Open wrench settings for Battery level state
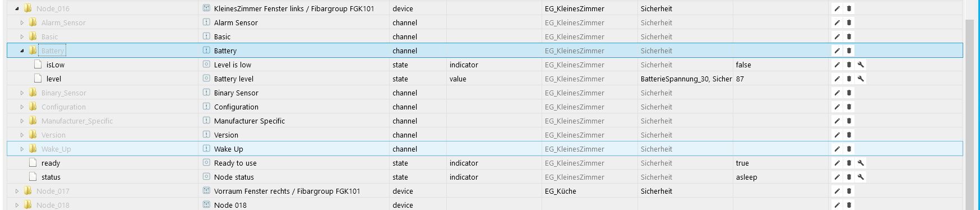 [x=861, y=79]
